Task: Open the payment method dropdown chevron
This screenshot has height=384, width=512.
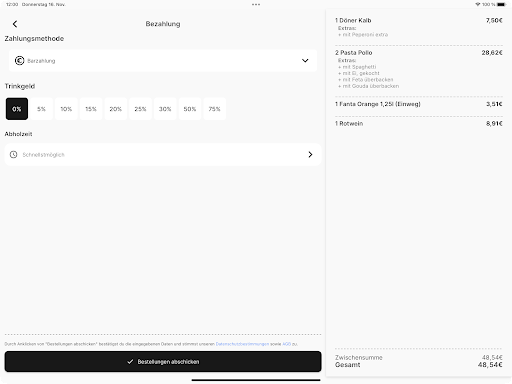Action: [x=305, y=61]
